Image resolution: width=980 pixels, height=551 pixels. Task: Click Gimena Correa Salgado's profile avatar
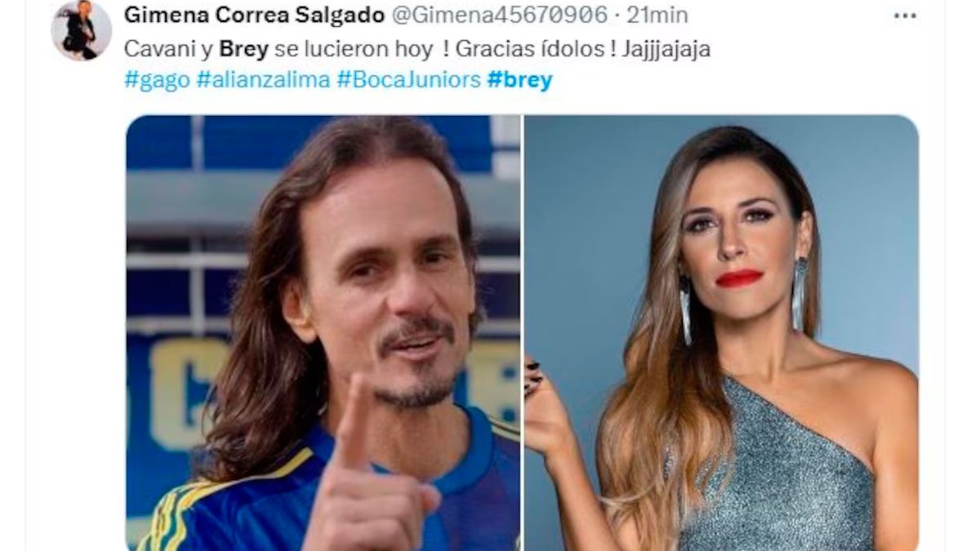click(x=81, y=29)
